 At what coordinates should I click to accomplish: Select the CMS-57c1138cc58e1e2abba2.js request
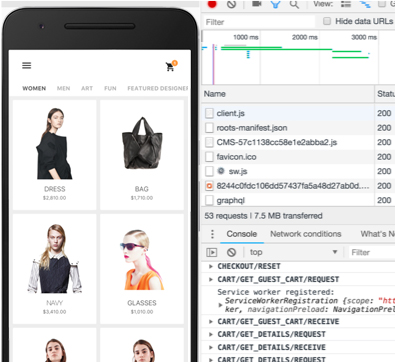coord(298,142)
